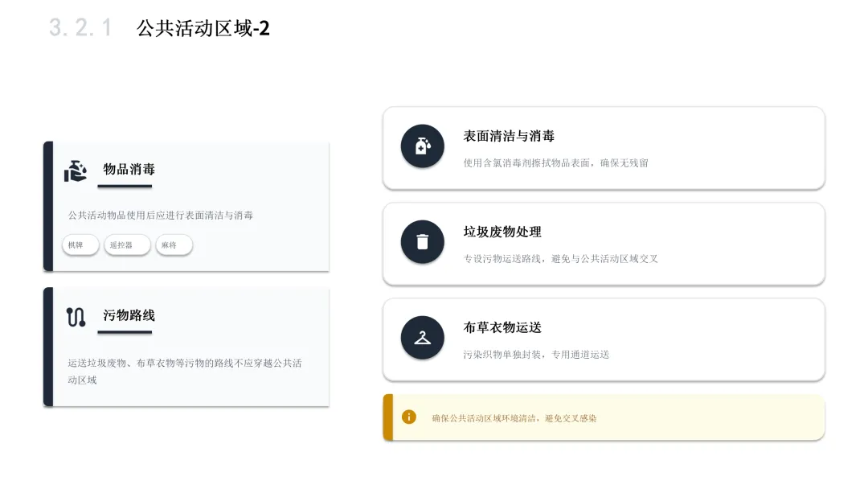Screen dimensions: 868x489
Task: Select the 物品消毒 heading
Action: pyautogui.click(x=129, y=169)
